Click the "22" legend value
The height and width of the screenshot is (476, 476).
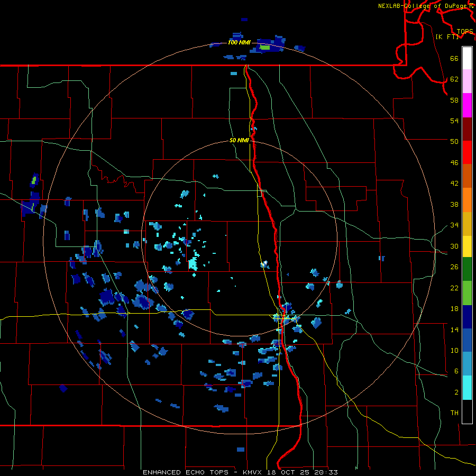454,288
